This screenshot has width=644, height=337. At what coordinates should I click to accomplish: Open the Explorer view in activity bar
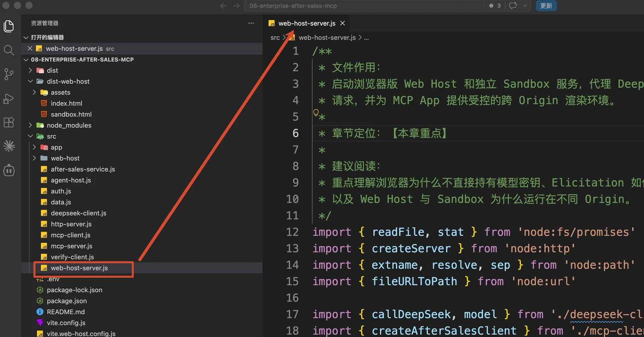[x=9, y=27]
